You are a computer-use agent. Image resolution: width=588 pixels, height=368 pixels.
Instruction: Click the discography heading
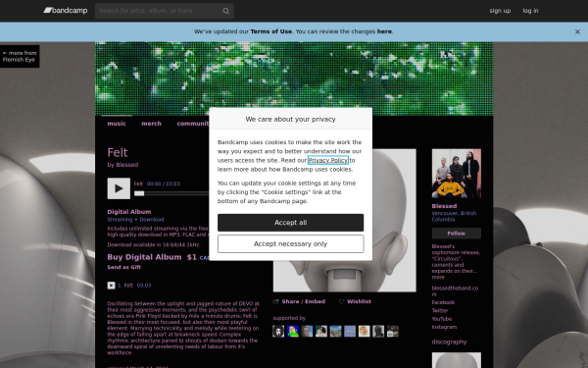449,342
